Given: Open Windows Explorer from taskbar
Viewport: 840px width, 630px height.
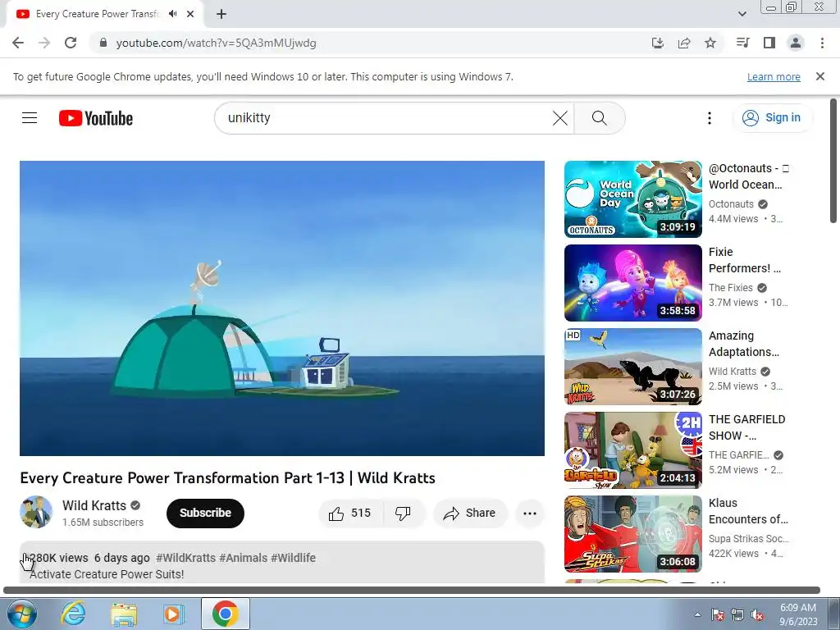Looking at the screenshot, I should point(124,614).
